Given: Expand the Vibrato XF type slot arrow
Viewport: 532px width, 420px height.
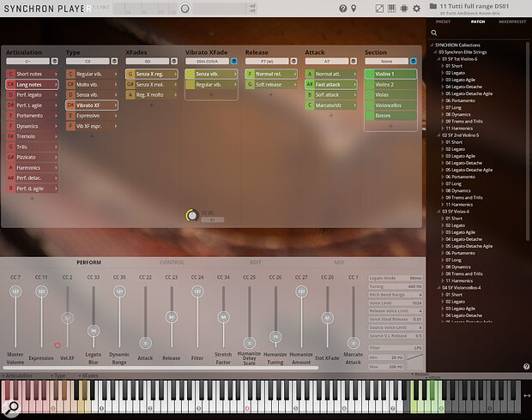Looking at the screenshot, I should coord(116,105).
